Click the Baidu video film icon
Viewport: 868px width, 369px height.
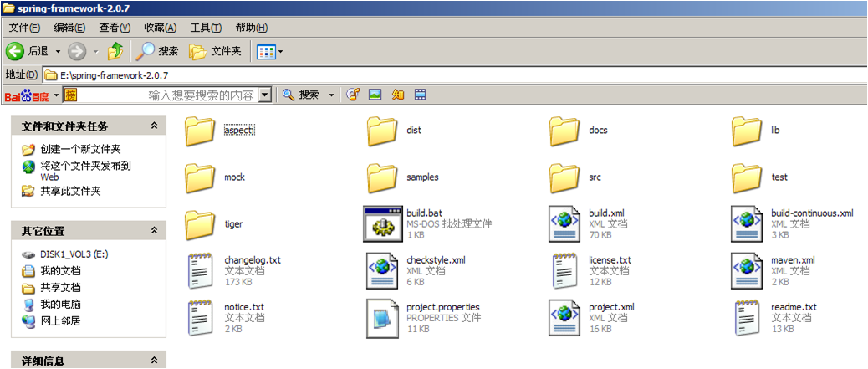pyautogui.click(x=420, y=95)
